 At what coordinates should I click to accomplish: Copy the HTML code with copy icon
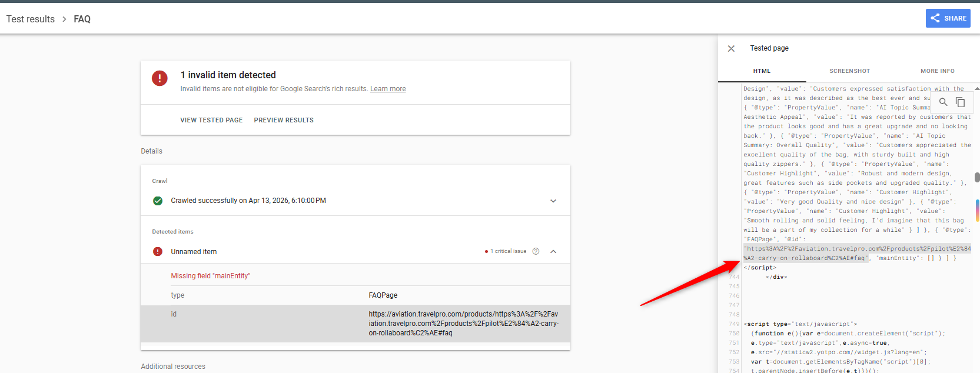(960, 102)
